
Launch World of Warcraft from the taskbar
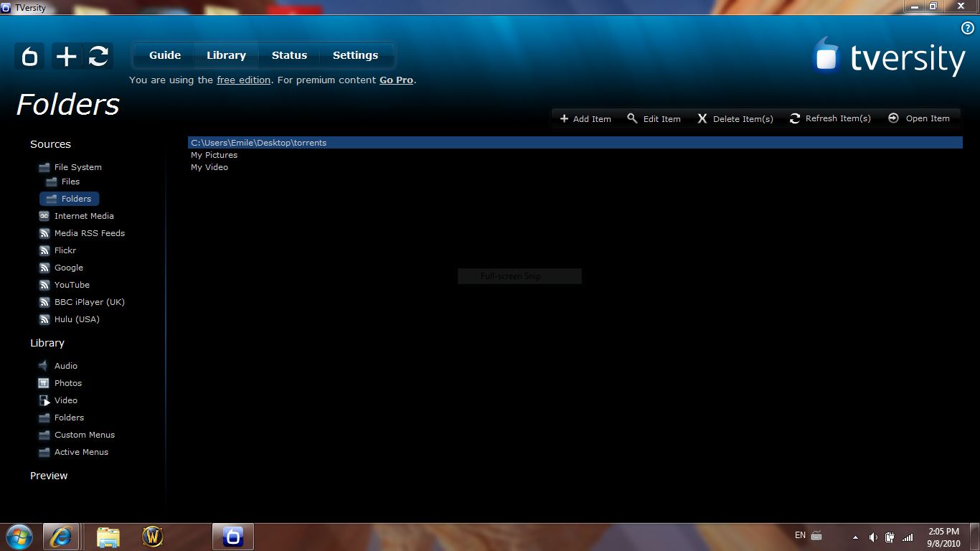pyautogui.click(x=153, y=536)
